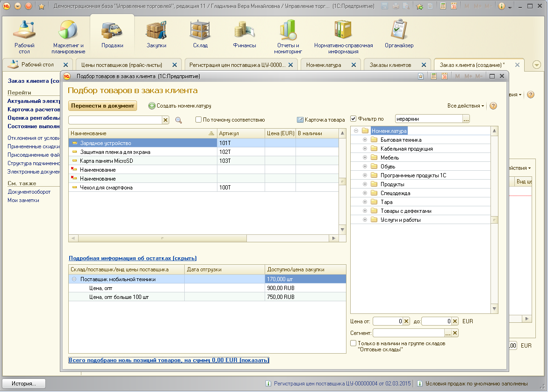The image size is (548, 392).
Task: Open Отчеты и мониторинг section
Action: (x=288, y=37)
